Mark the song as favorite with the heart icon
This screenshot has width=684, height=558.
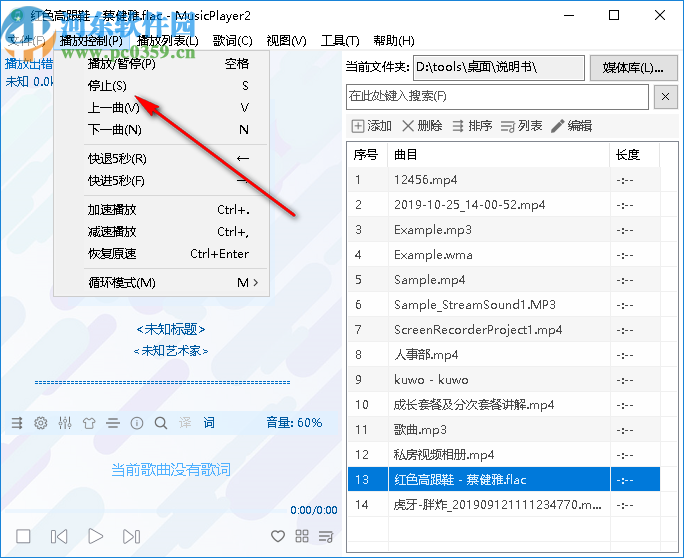[278, 536]
